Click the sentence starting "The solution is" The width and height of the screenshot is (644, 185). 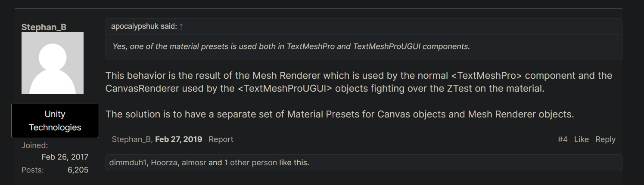[340, 115]
